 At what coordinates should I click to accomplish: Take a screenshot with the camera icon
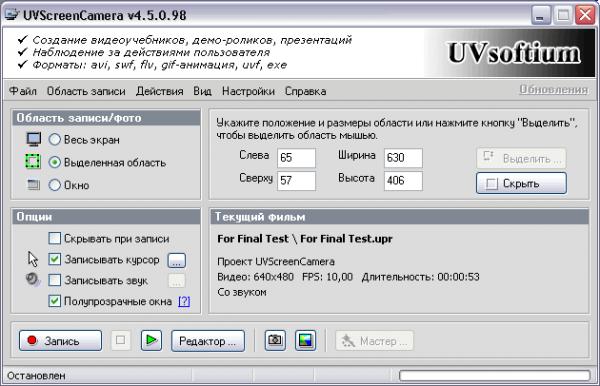[275, 340]
